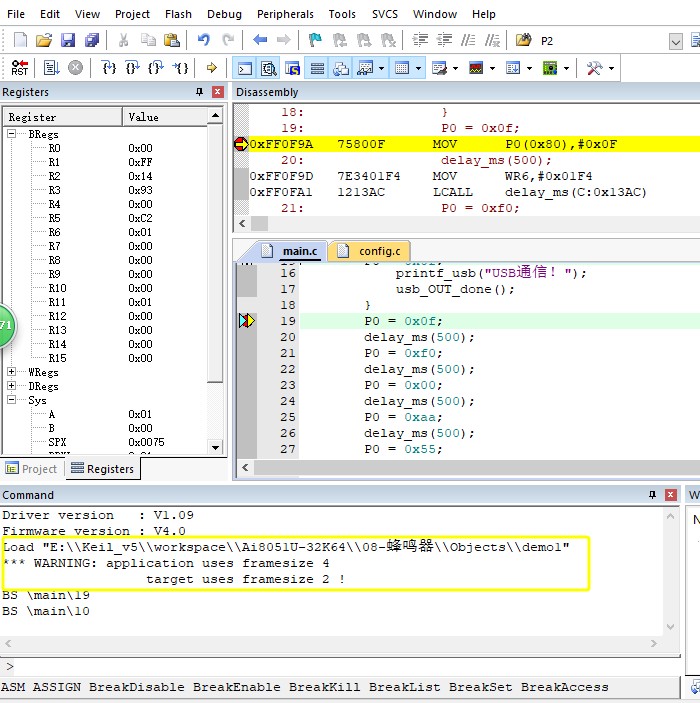Click the breakpoint marker on line 19
The height and width of the screenshot is (703, 700).
[x=247, y=321]
